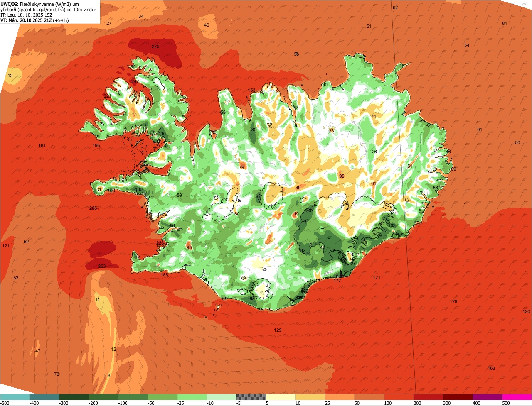The width and height of the screenshot is (532, 406).
Task: Click the 40 value on the map
Action: 207,25
